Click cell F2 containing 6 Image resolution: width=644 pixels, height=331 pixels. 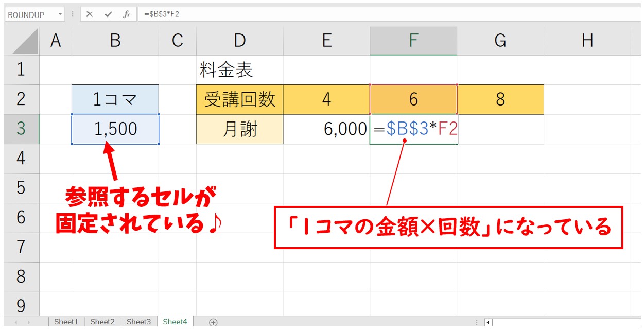coord(413,99)
